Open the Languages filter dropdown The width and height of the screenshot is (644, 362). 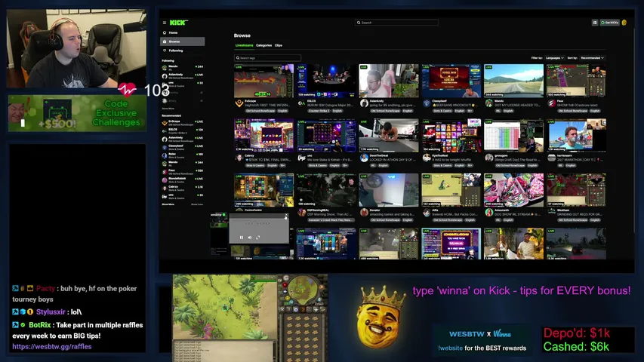[554, 58]
